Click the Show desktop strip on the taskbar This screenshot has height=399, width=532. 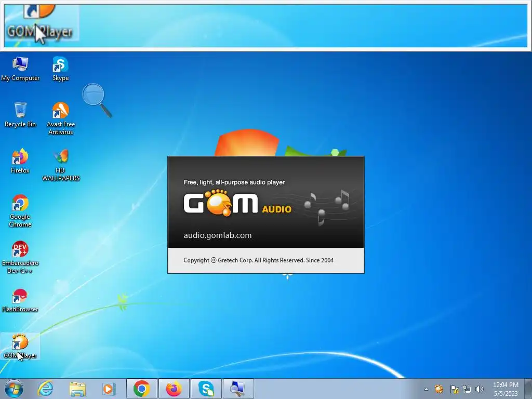point(528,389)
